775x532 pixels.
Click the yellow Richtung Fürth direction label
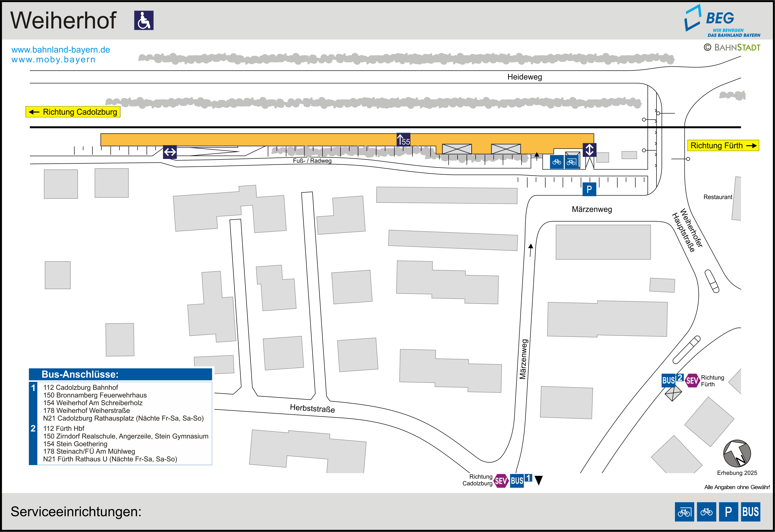(723, 146)
